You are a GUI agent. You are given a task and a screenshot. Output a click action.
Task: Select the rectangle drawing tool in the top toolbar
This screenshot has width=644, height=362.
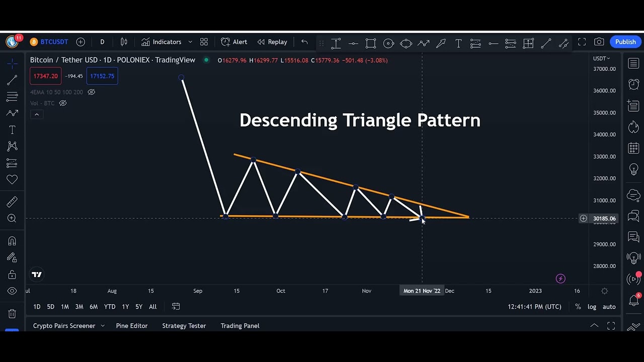coord(371,44)
